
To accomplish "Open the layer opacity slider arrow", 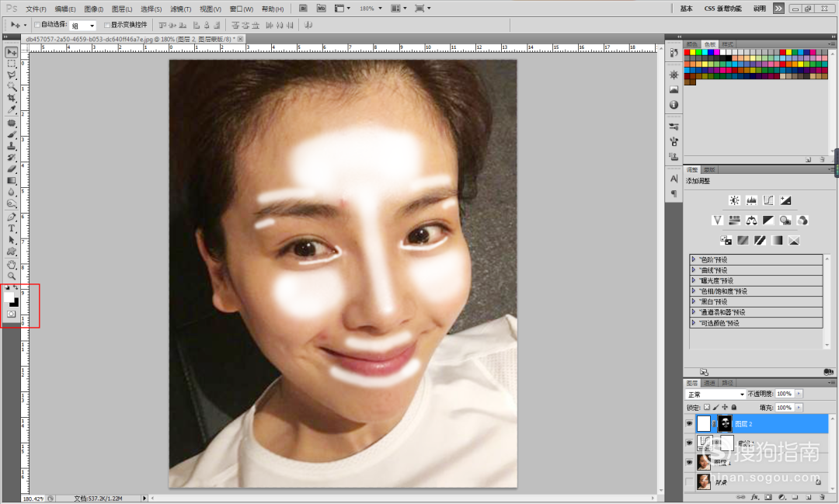I will [799, 395].
